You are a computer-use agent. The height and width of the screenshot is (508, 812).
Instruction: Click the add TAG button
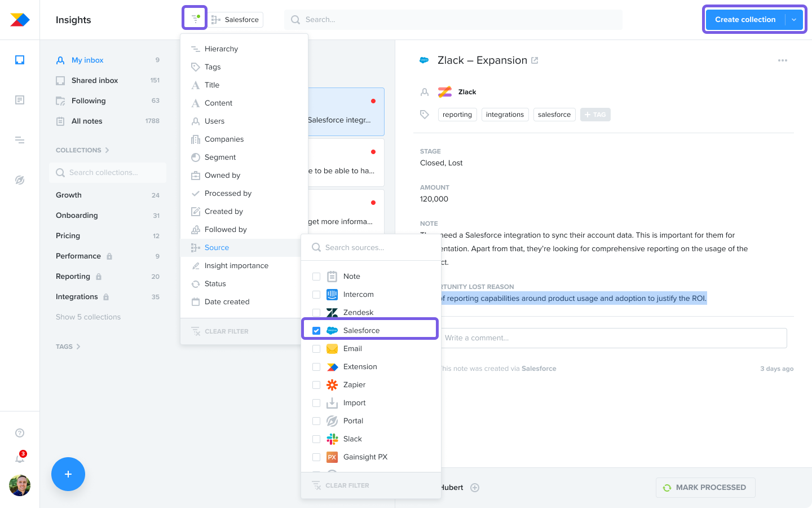595,115
